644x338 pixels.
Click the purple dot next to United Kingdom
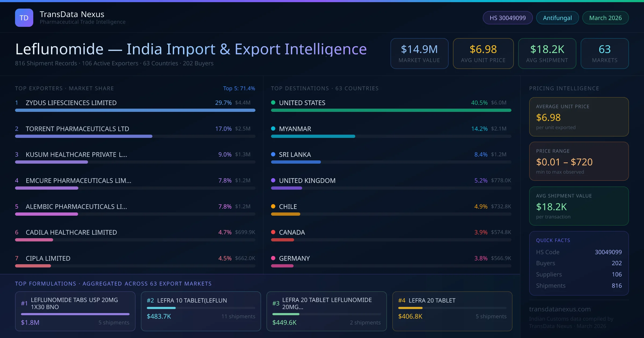tap(273, 180)
